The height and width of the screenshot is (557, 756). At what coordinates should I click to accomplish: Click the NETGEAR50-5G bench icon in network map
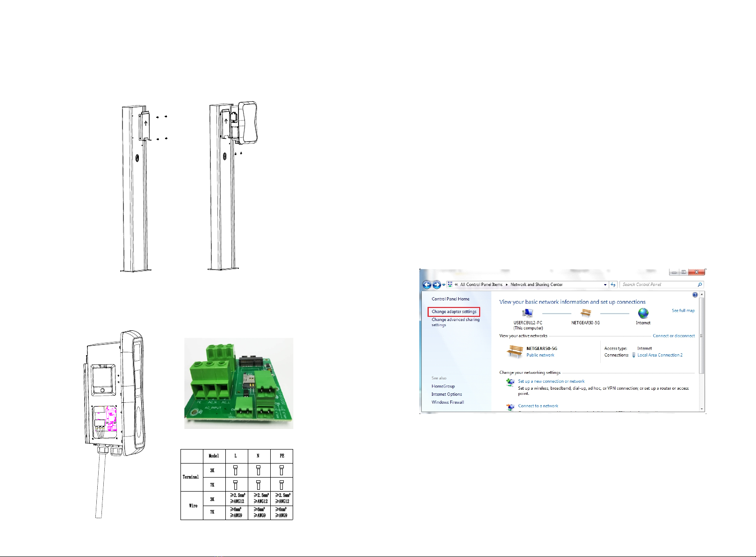tap(585, 313)
